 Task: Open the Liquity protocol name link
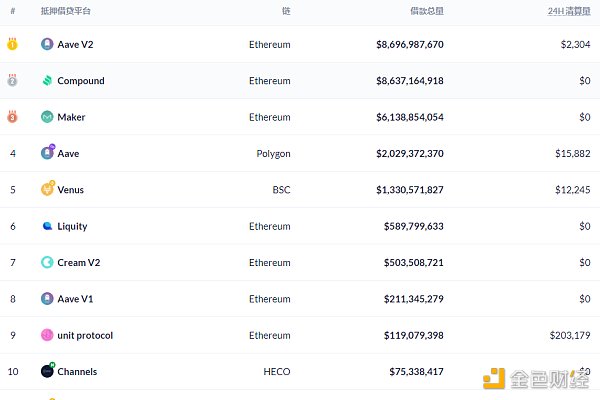[72, 226]
